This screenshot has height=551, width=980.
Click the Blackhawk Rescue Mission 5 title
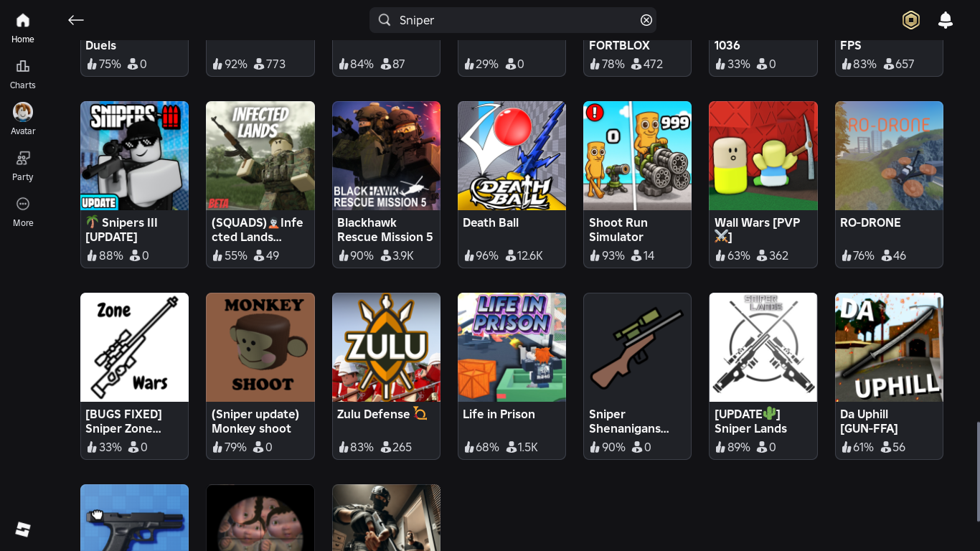(x=385, y=230)
